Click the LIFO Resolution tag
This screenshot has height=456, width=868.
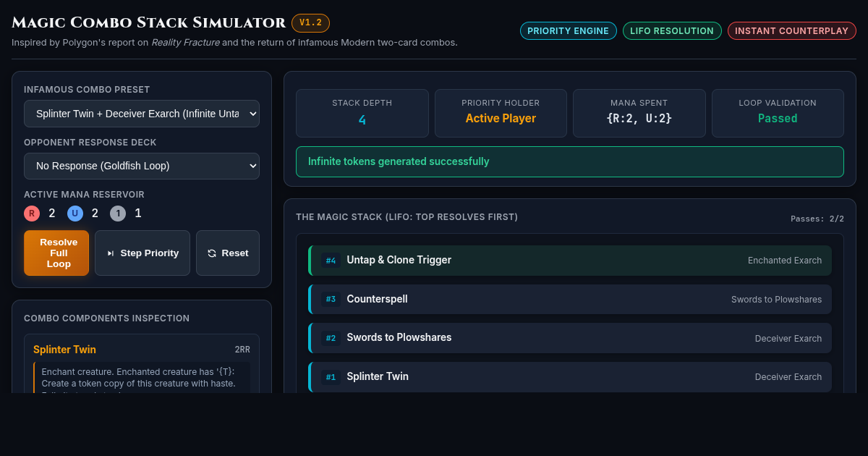click(x=672, y=30)
